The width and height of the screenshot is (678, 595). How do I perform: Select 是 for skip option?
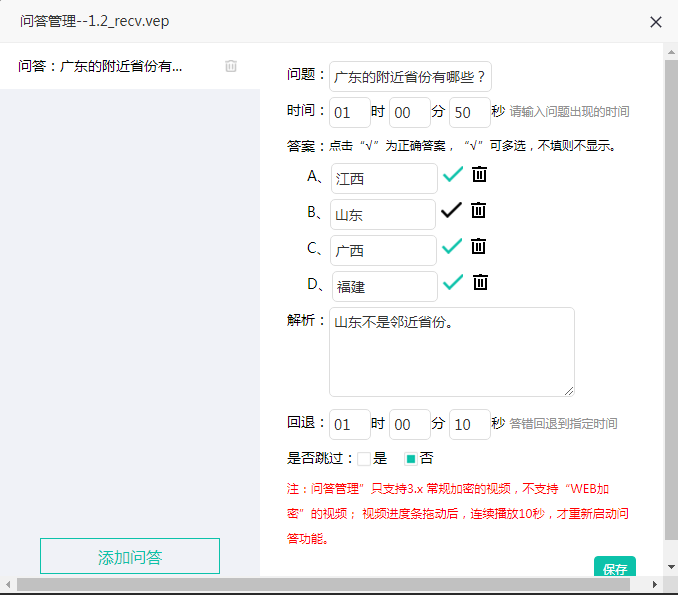364,459
